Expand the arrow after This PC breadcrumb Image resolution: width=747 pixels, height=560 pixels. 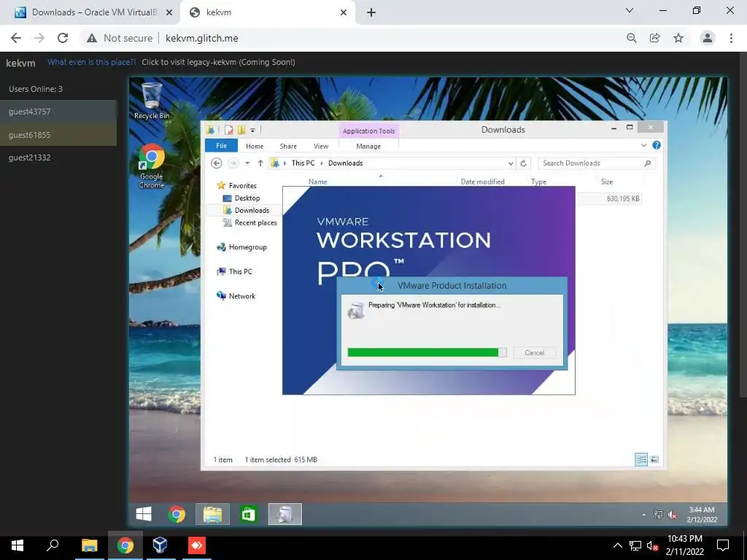click(322, 163)
